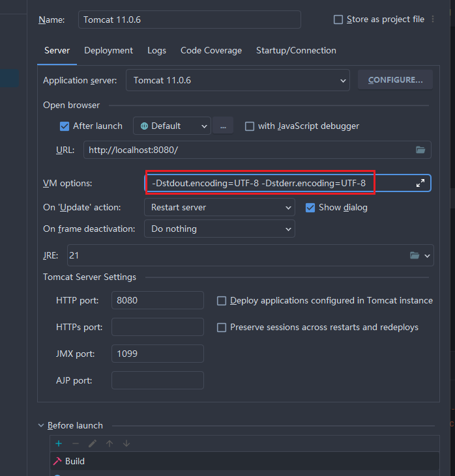Screen dimensions: 455x476
Task: Click the JMX port field
Action: 158,354
